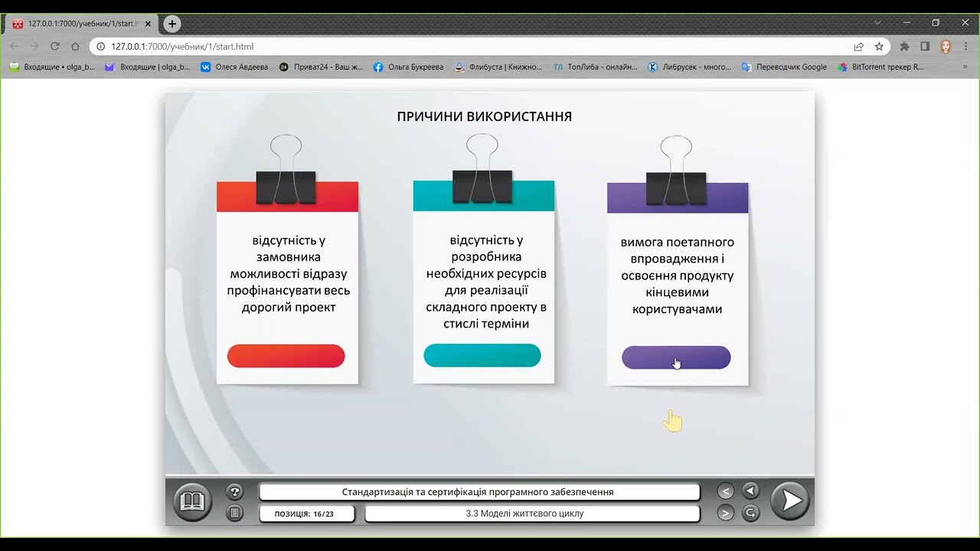
Task: Open the help question mark button
Action: [235, 492]
